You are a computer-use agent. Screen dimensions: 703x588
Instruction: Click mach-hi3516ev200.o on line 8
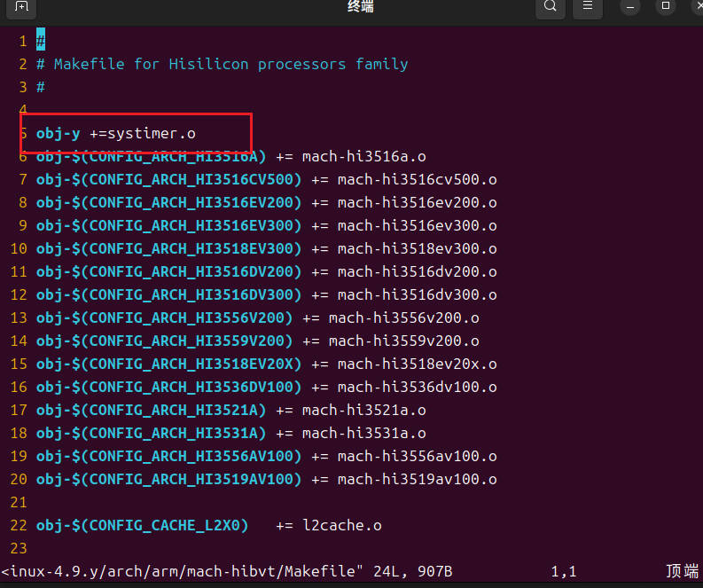(417, 202)
